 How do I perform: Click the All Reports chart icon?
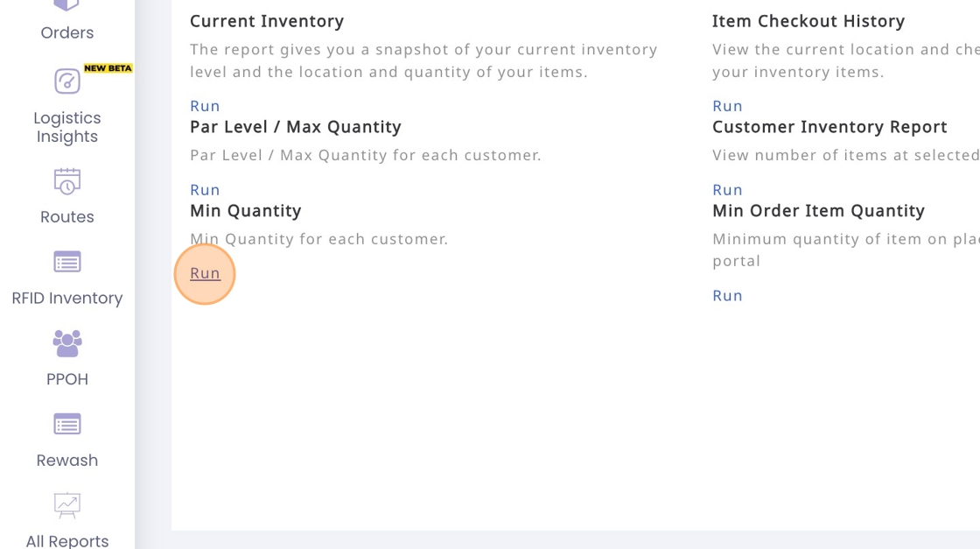pos(67,505)
